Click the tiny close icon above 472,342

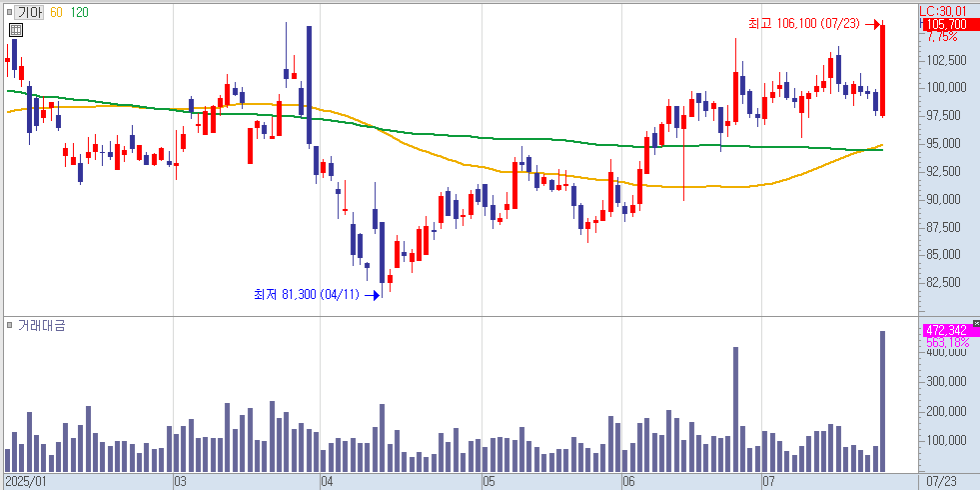point(977,322)
